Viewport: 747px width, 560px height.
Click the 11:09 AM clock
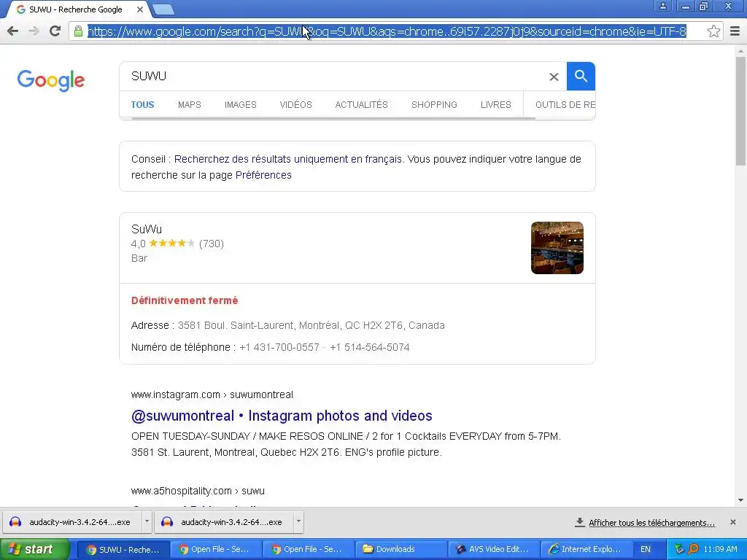(720, 550)
